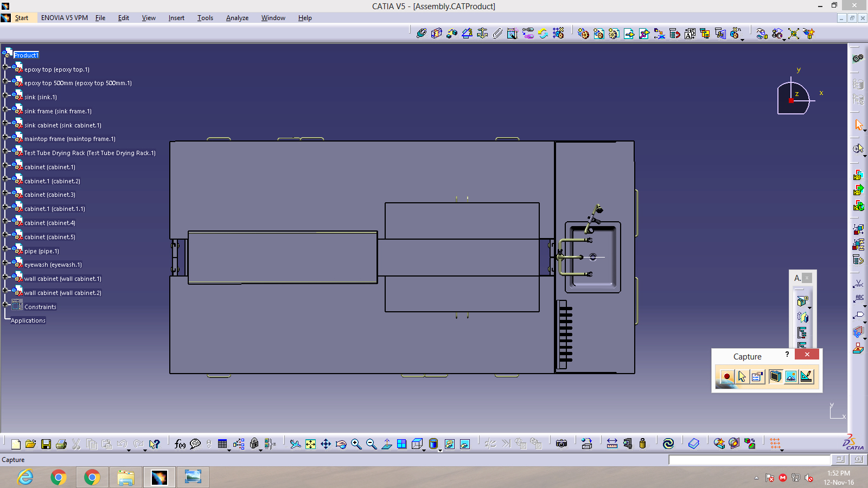Select cabinet (cabinet.5) in tree
Screen dimensions: 868x488
click(50, 237)
